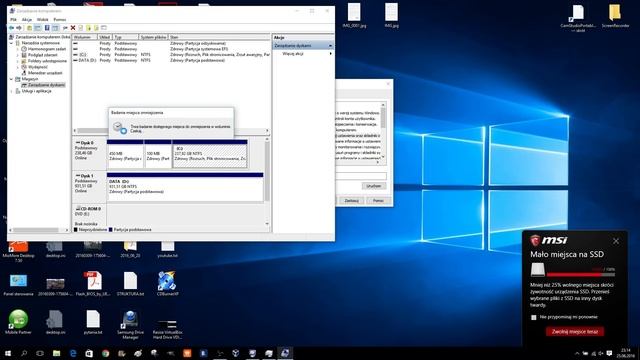
Task: Click the Zastosuj button in background dialog
Action: click(x=351, y=201)
